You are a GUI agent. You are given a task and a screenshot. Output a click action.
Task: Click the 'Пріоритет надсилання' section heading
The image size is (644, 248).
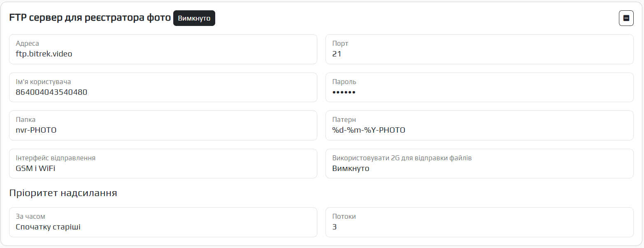[63, 193]
